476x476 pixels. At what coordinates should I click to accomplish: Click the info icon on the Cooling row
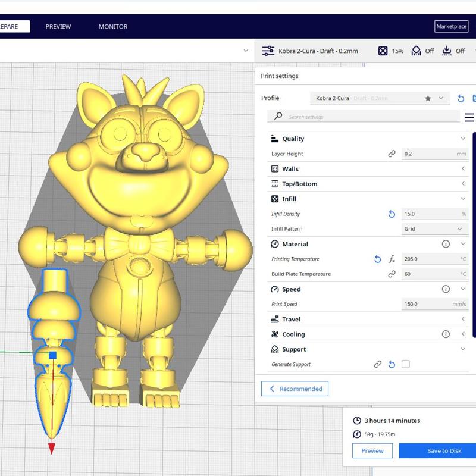(x=446, y=334)
